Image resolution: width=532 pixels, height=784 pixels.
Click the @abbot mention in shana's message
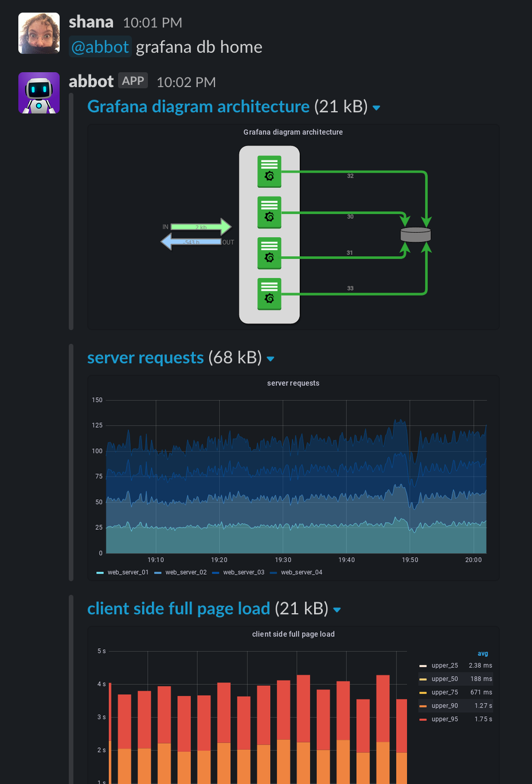[100, 47]
